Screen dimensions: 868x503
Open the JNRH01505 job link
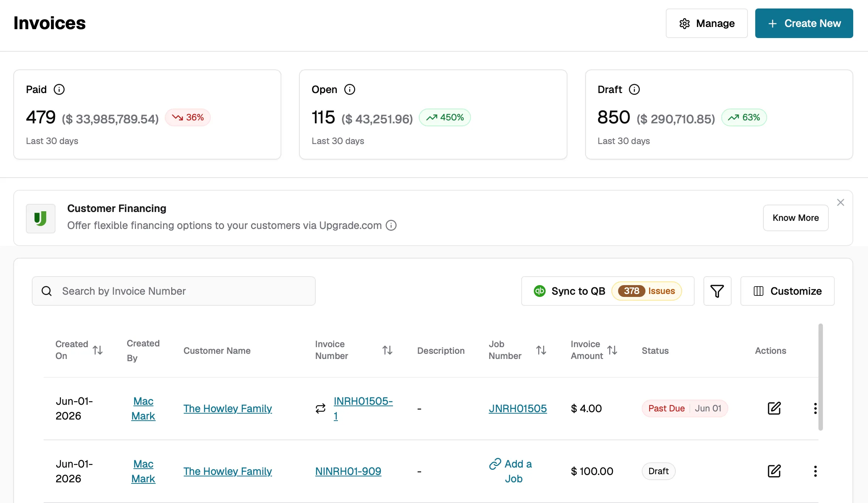518,408
